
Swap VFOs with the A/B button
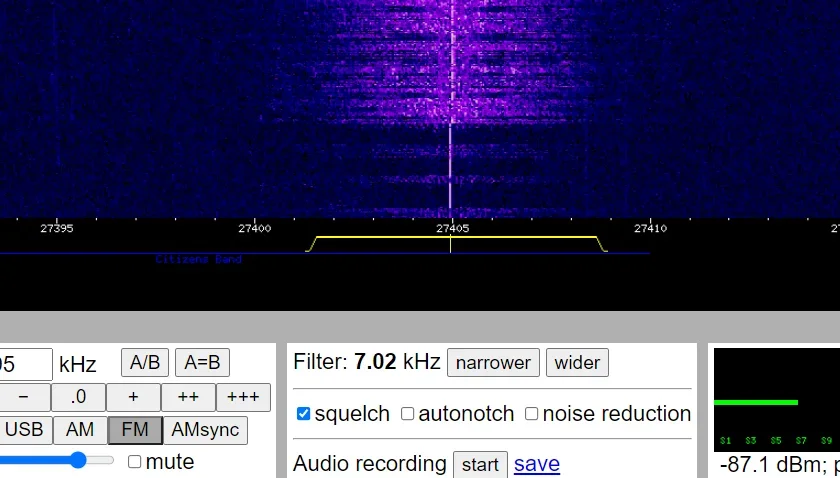click(x=145, y=363)
